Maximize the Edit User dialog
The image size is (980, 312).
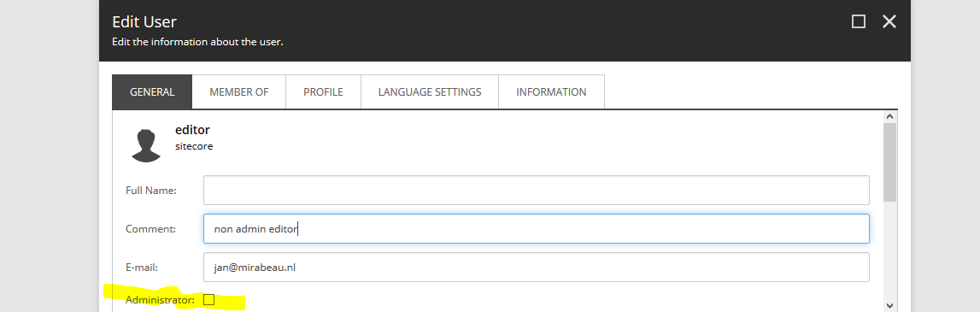[859, 22]
